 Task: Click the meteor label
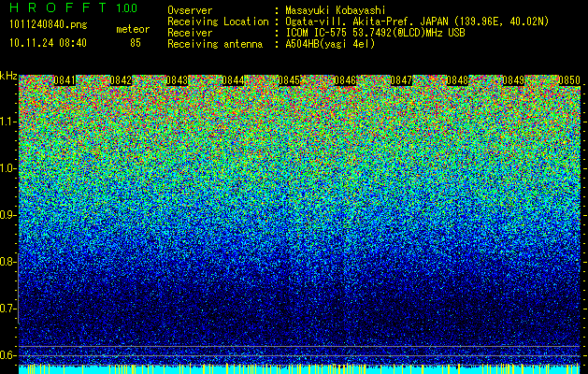(133, 29)
